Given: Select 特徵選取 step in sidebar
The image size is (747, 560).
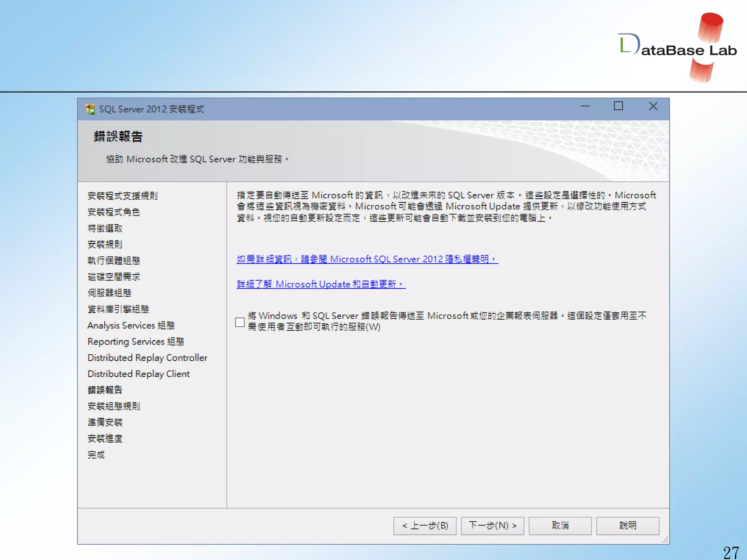Looking at the screenshot, I should pos(105,228).
